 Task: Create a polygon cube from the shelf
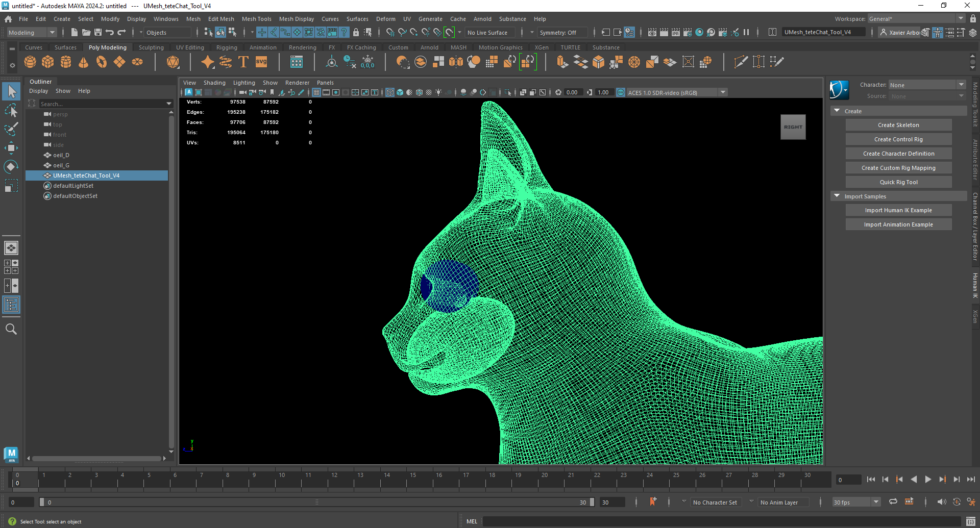tap(48, 62)
